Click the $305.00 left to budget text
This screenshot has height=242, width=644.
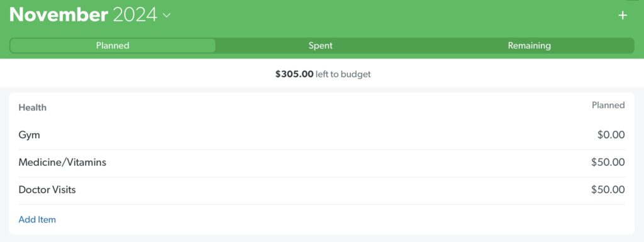(x=323, y=74)
